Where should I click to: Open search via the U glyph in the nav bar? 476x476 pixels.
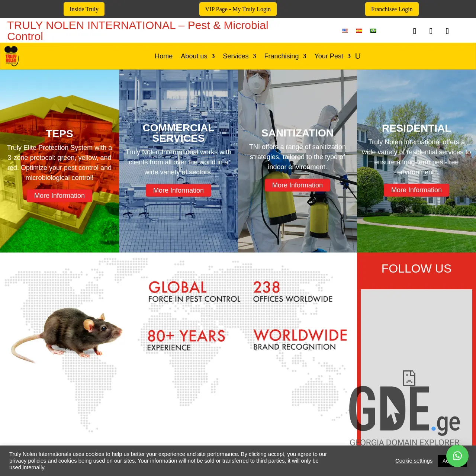point(358,56)
